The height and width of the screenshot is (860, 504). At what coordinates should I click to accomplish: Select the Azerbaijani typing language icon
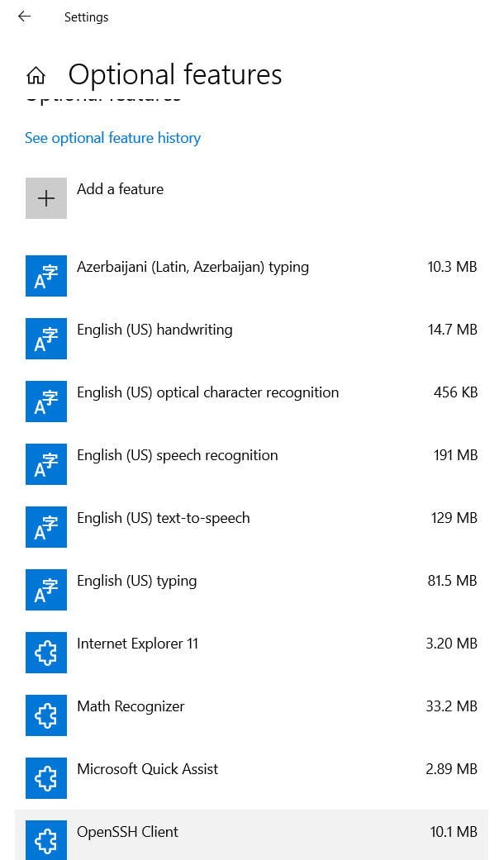tap(46, 276)
